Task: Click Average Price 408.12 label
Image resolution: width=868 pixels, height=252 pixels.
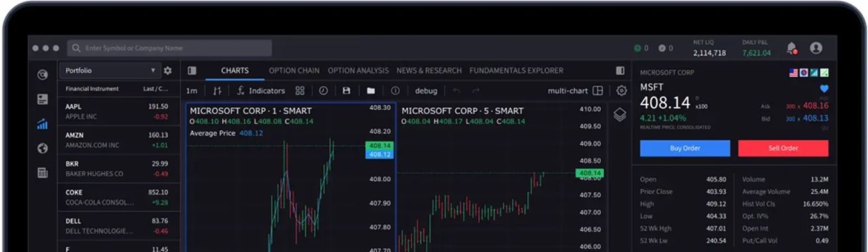Action: pos(226,133)
